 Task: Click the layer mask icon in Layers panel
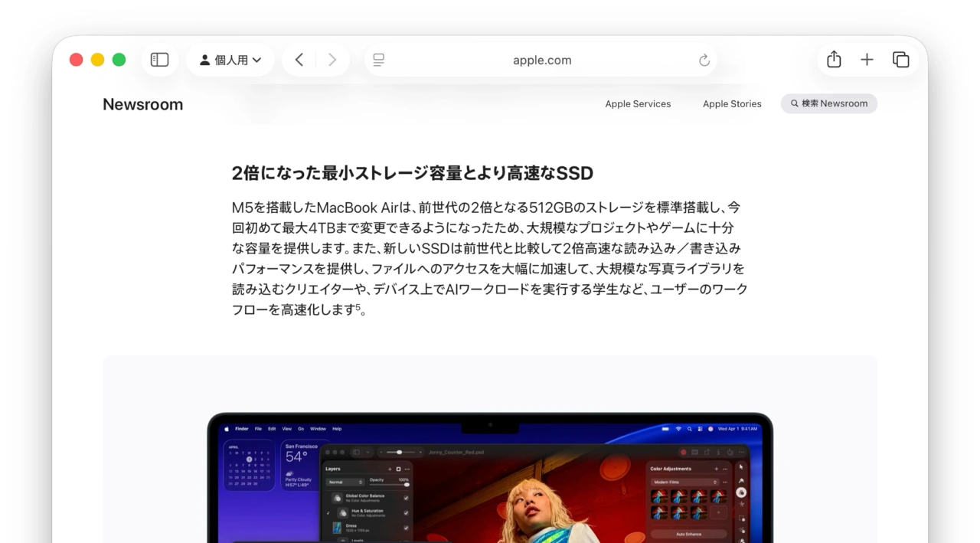[397, 469]
